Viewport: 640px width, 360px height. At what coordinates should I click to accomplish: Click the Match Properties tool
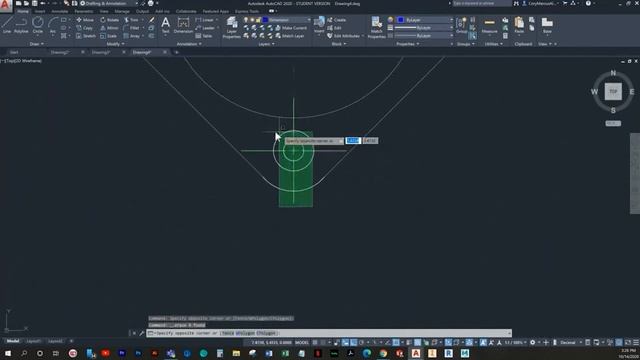376,27
